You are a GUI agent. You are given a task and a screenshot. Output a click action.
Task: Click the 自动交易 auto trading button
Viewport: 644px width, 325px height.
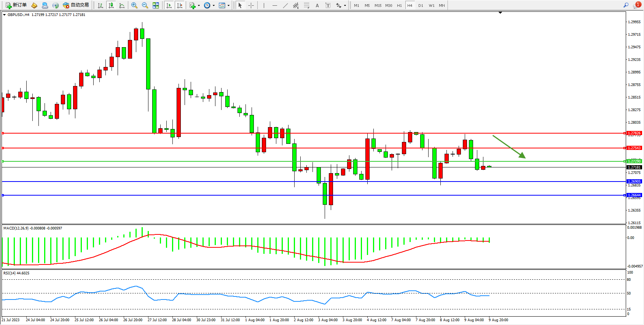(x=76, y=5)
